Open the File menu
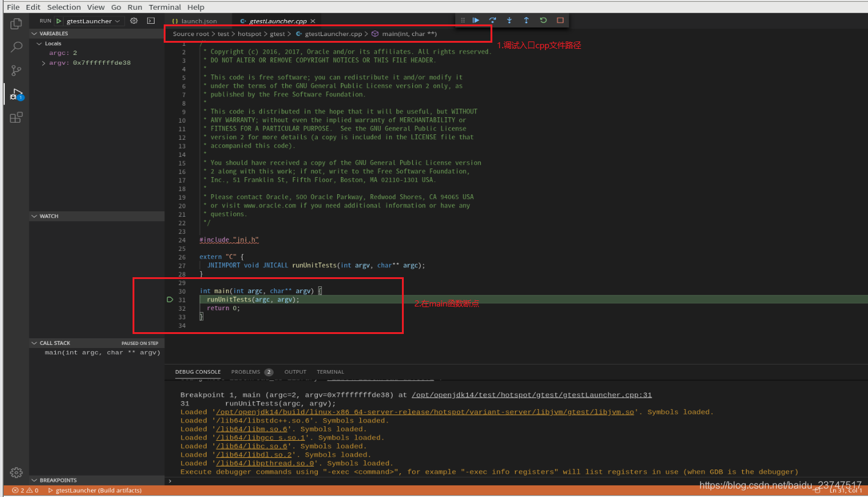This screenshot has height=497, width=868. (x=13, y=7)
